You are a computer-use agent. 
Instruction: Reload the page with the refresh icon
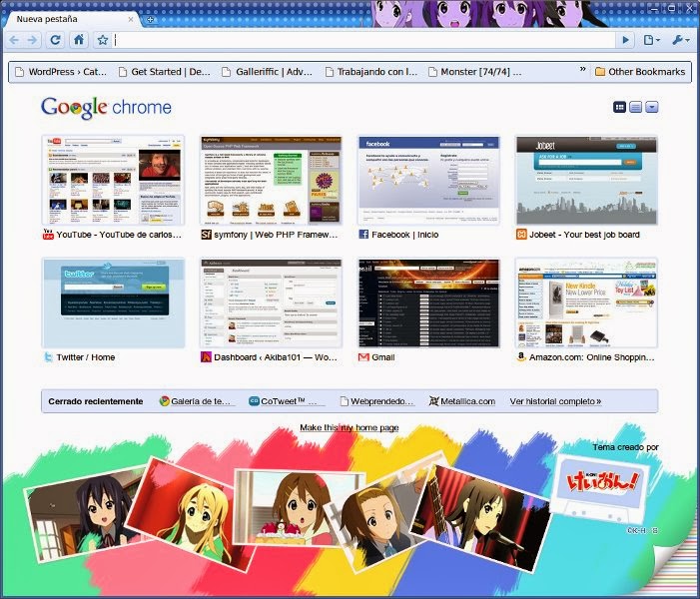55,40
